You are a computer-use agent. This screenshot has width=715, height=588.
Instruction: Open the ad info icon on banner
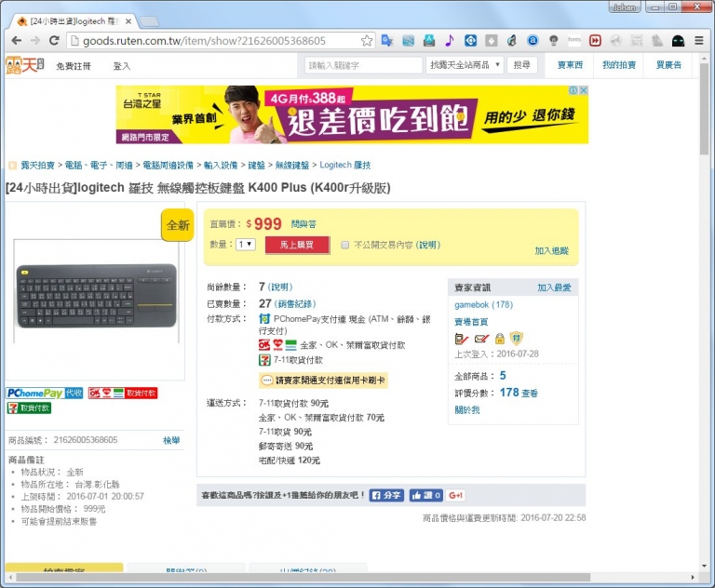tap(573, 90)
